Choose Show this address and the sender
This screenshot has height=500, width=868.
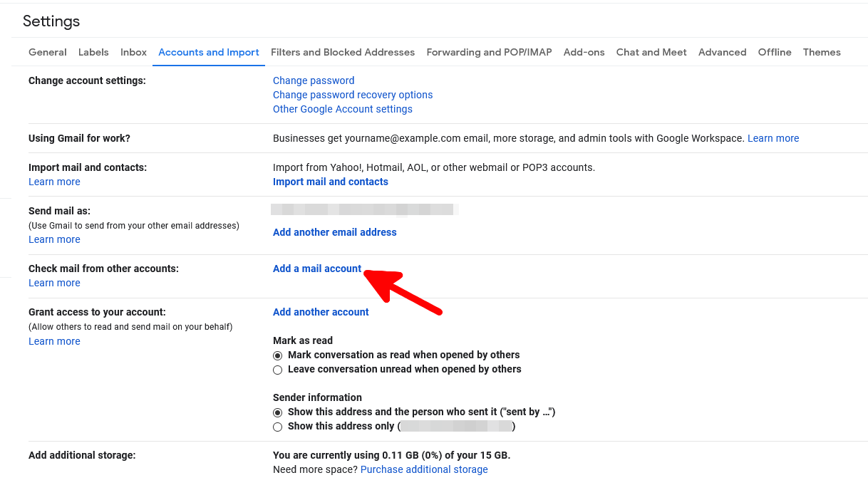[x=277, y=412]
